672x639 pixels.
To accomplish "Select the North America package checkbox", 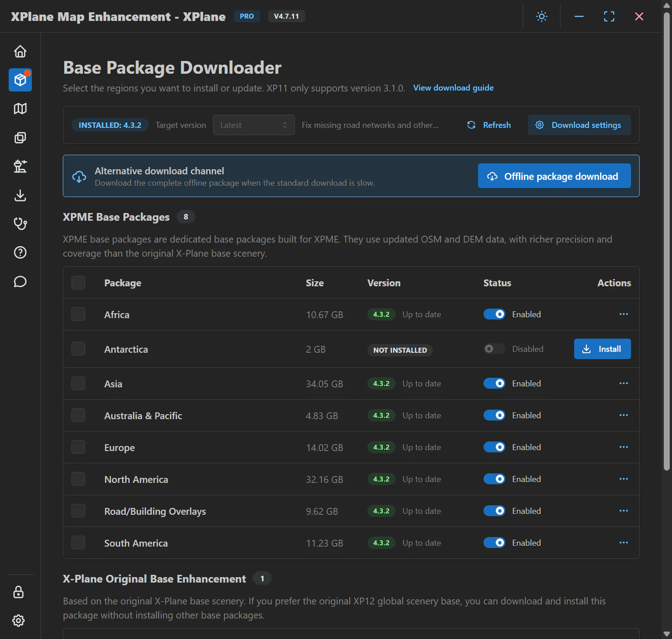I will click(x=78, y=479).
